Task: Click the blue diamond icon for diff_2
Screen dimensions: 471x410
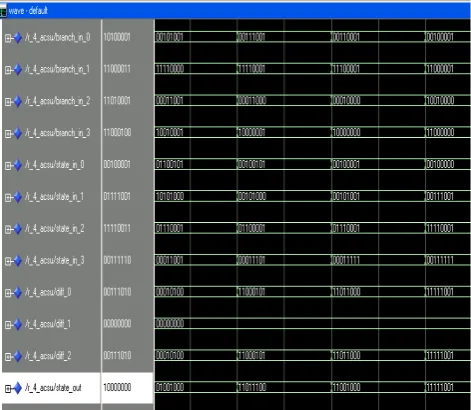Action: click(17, 356)
